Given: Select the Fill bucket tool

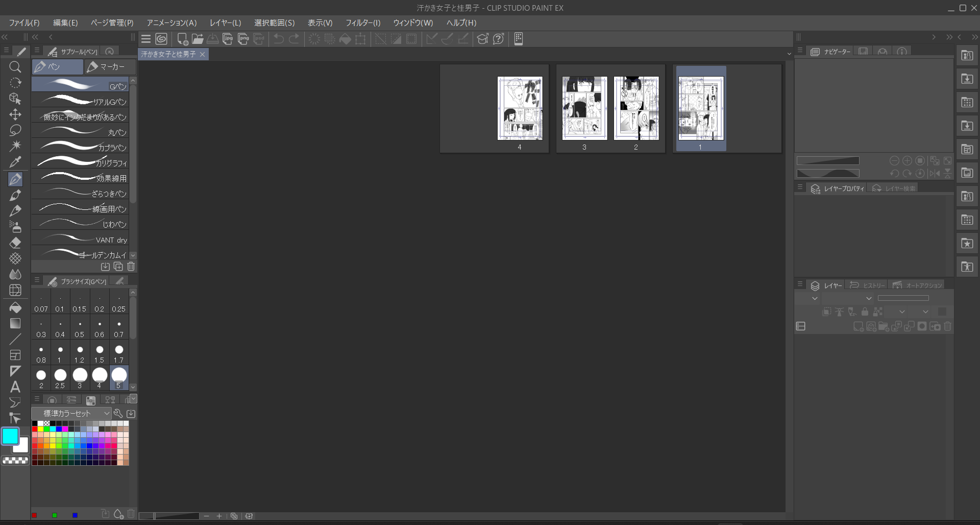Looking at the screenshot, I should [15, 307].
